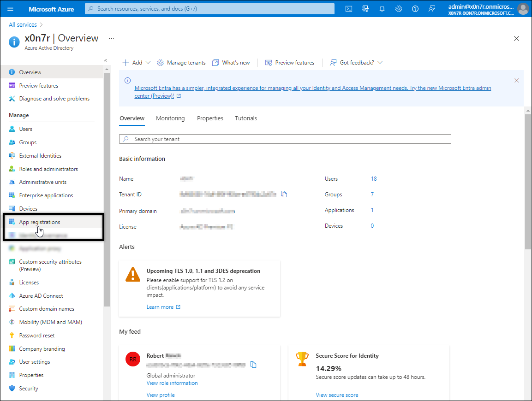Screen dimensions: 532x401
Task: Expand the Got feedback dropdown
Action: [x=356, y=63]
